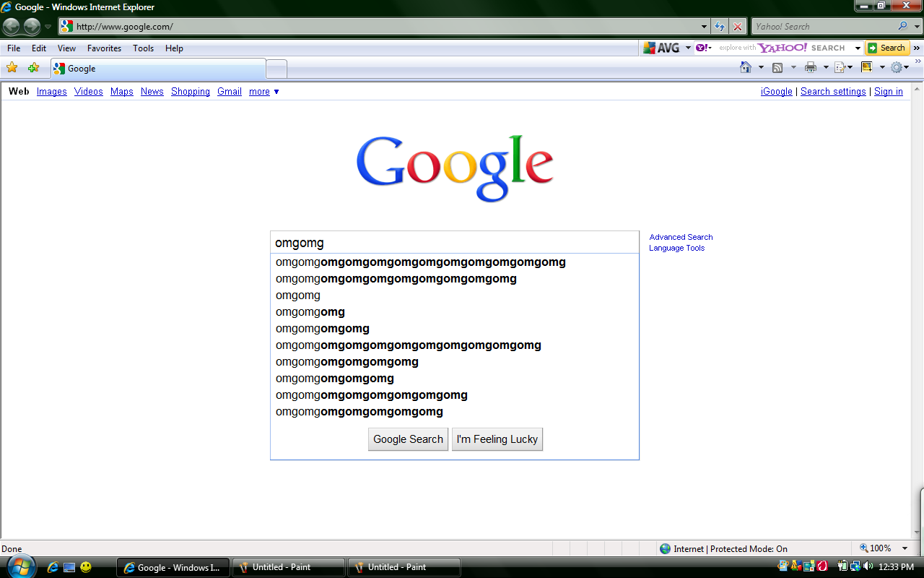924x578 pixels.
Task: Refresh the page with the refresh icon
Action: click(720, 26)
